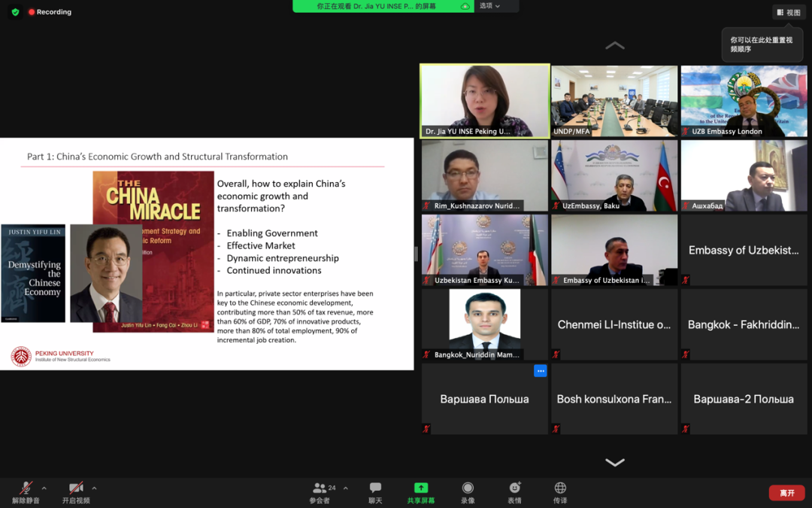Screen dimensions: 812x508
Task: Click muted mic icon on Embassy of Uzbekist... tile
Action: coord(686,280)
